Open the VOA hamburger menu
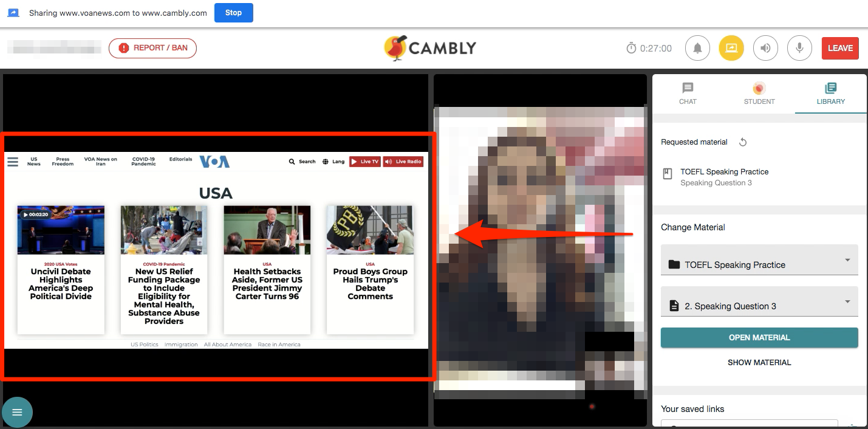 pyautogui.click(x=13, y=162)
